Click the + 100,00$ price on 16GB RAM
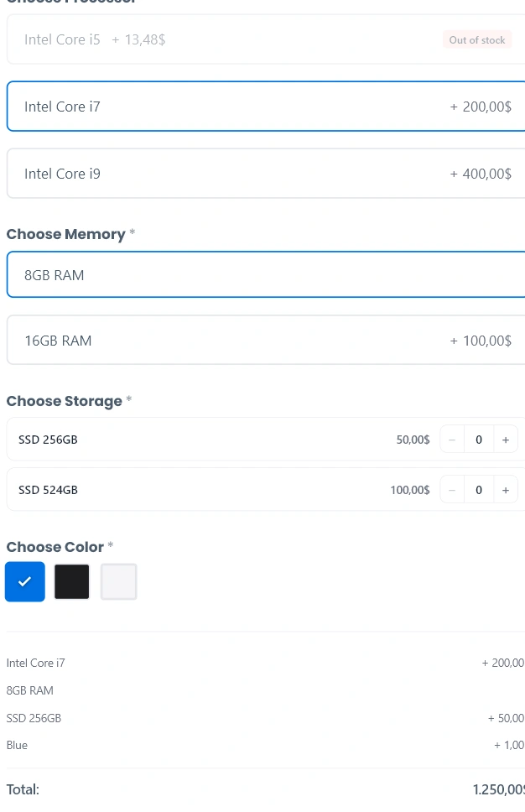 click(x=481, y=341)
